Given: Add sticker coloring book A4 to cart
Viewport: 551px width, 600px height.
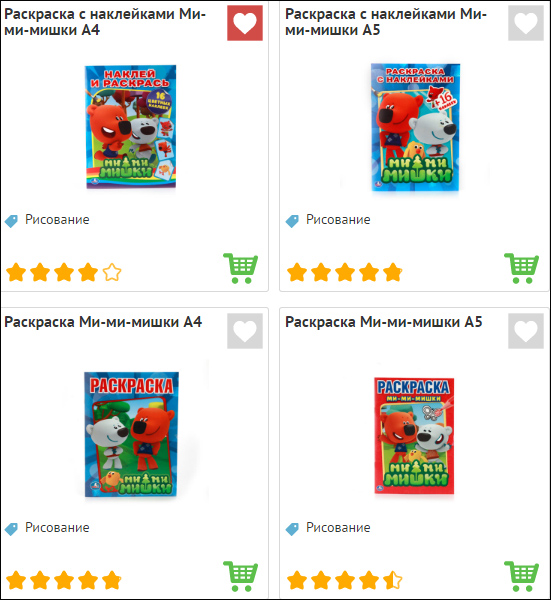Looking at the screenshot, I should pos(241,268).
